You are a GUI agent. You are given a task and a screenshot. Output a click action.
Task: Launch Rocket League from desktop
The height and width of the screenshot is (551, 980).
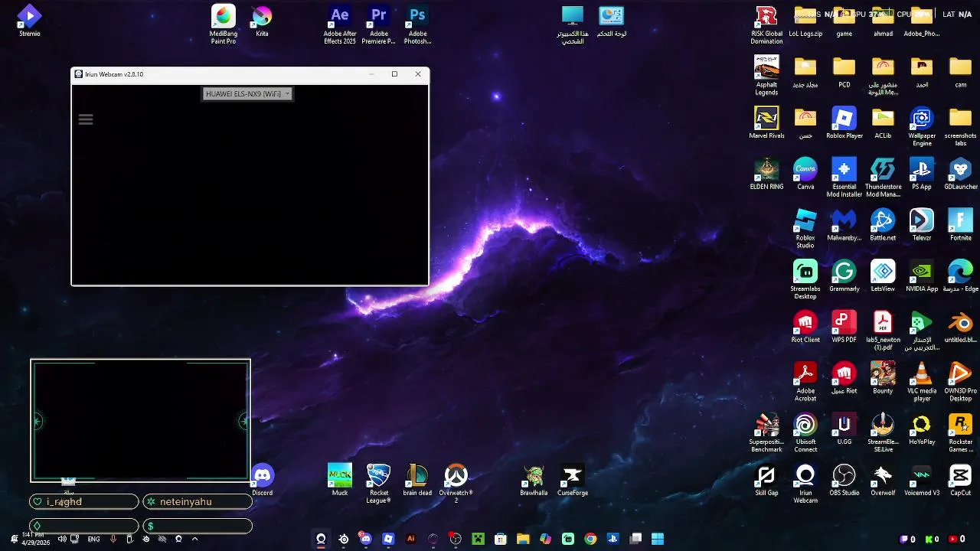pos(379,484)
